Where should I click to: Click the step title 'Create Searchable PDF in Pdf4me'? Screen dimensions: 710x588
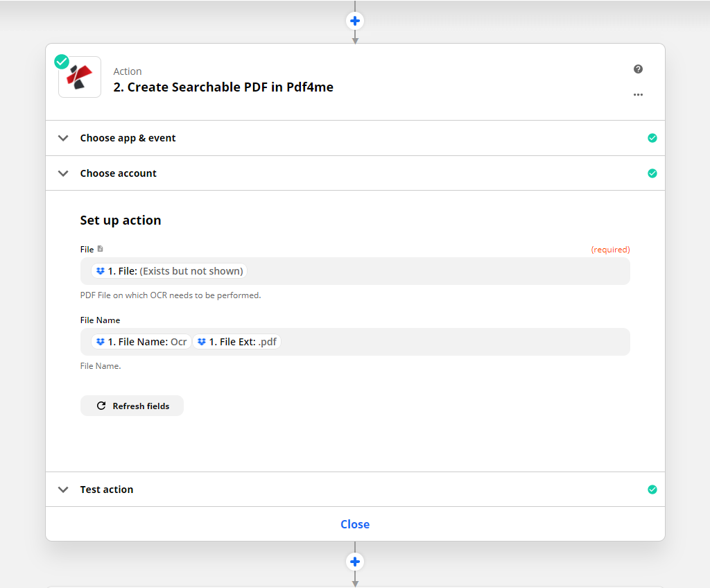223,87
